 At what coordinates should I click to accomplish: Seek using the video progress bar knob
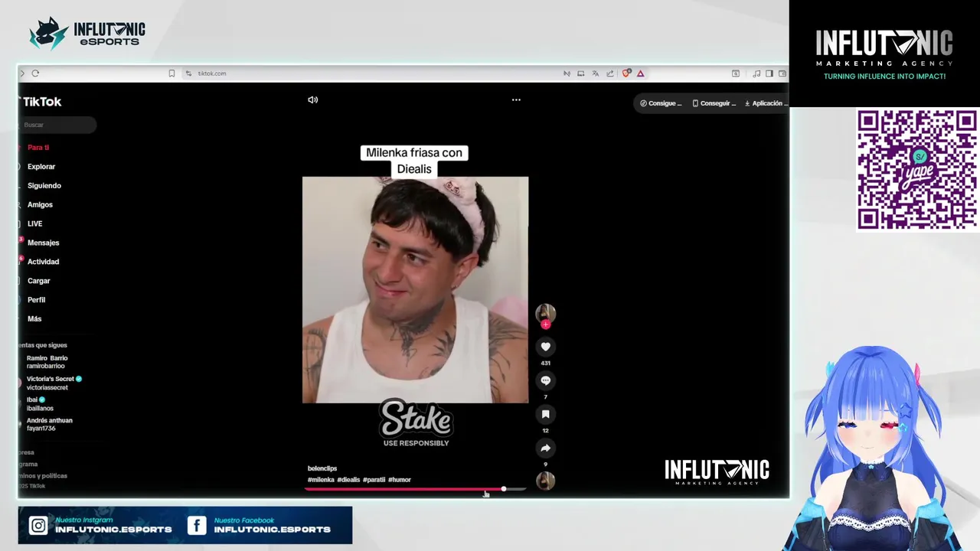(x=503, y=489)
